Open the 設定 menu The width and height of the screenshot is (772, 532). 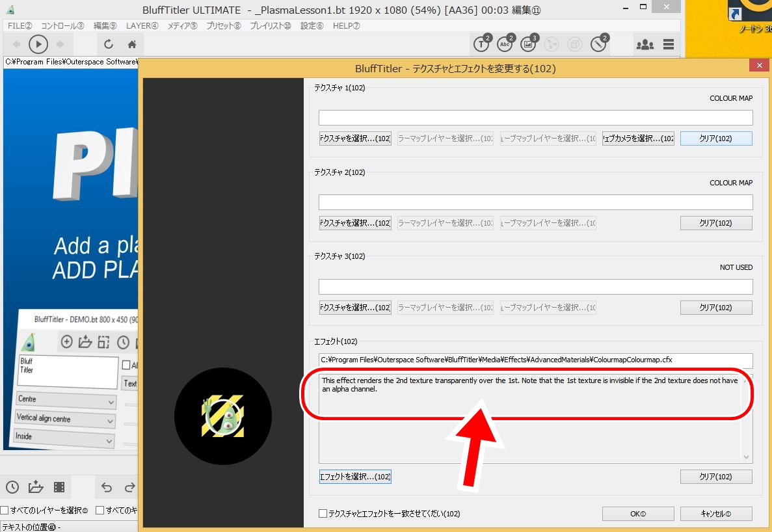coord(312,25)
